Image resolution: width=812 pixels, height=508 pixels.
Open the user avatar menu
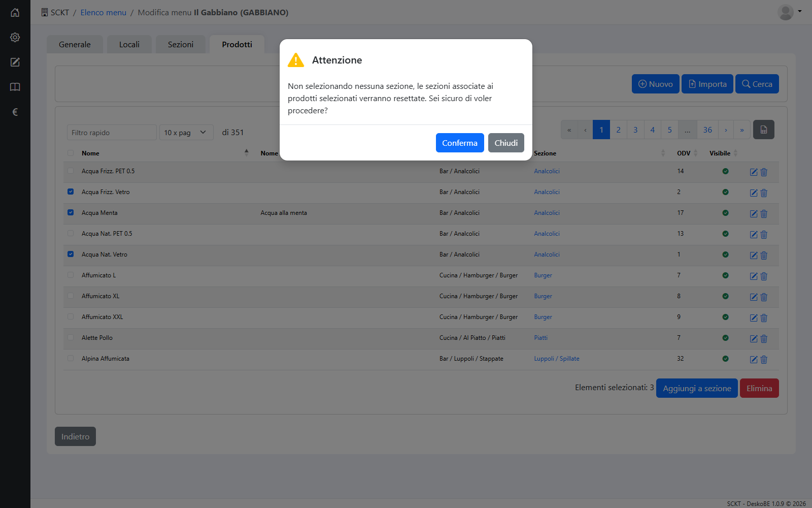[790, 12]
